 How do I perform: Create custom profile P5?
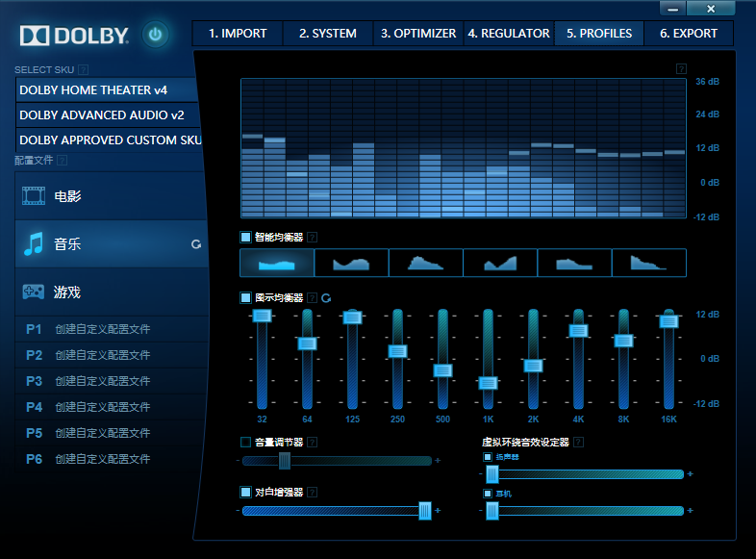click(x=112, y=433)
